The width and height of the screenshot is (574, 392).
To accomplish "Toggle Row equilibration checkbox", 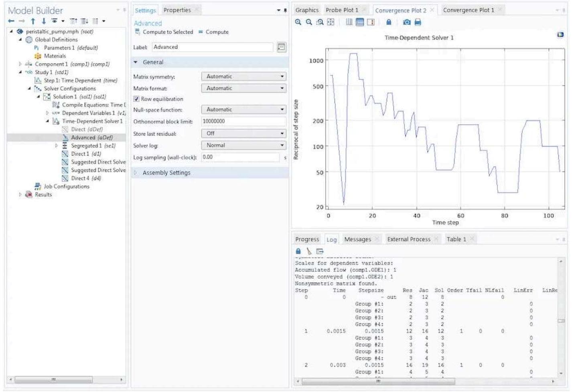I will tap(136, 99).
